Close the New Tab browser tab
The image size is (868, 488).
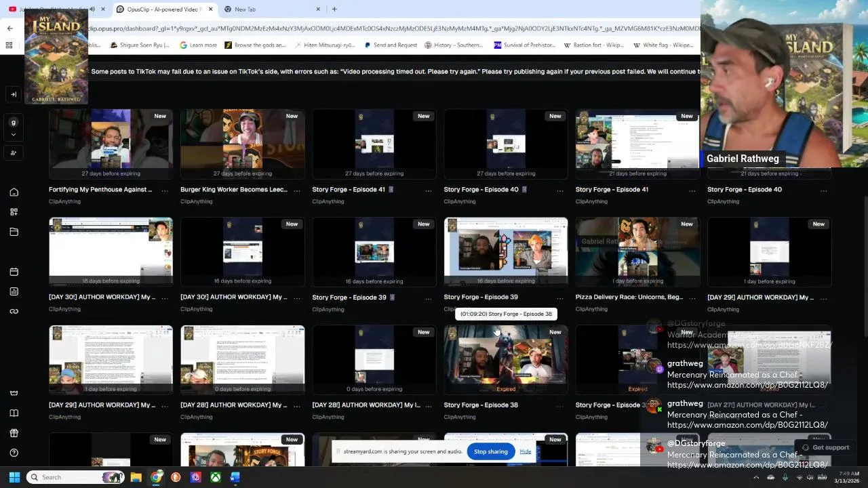pos(318,9)
